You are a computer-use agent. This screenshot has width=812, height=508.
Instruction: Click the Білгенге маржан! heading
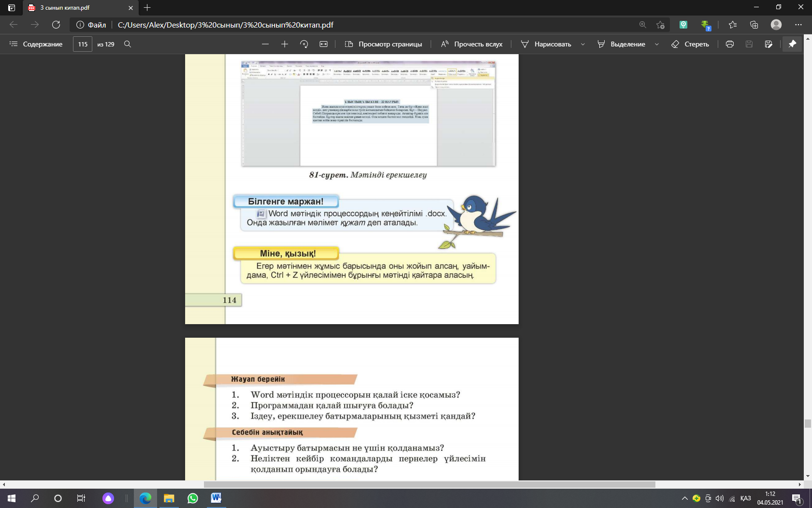tap(286, 201)
